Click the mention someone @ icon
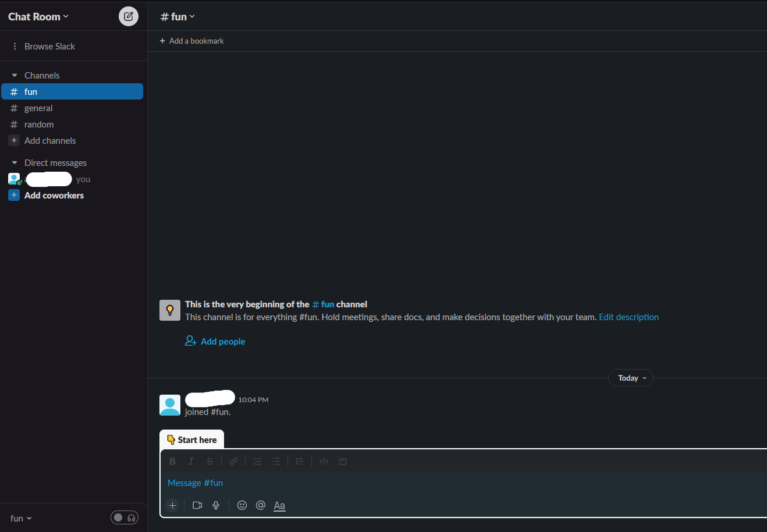 [261, 505]
